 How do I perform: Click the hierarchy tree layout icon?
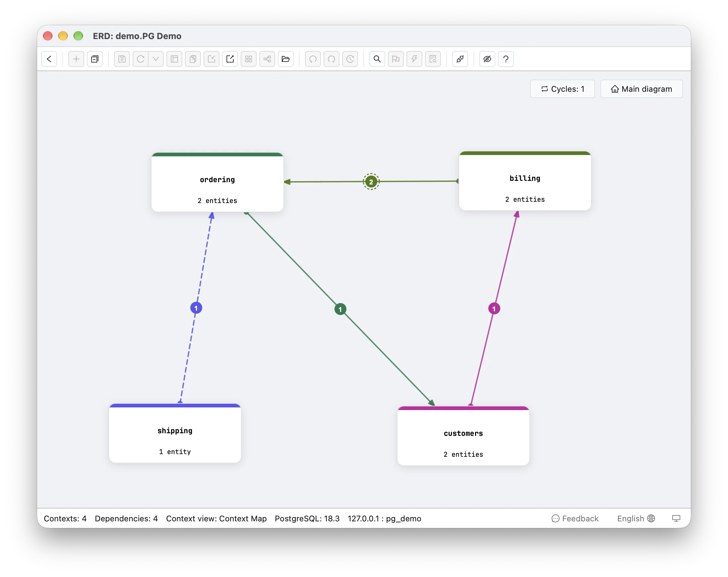coord(267,59)
